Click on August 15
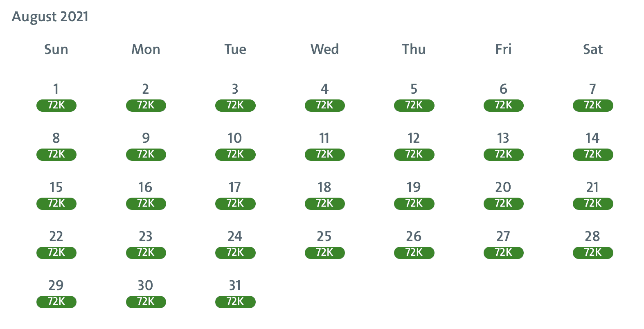The width and height of the screenshot is (644, 329). (56, 187)
